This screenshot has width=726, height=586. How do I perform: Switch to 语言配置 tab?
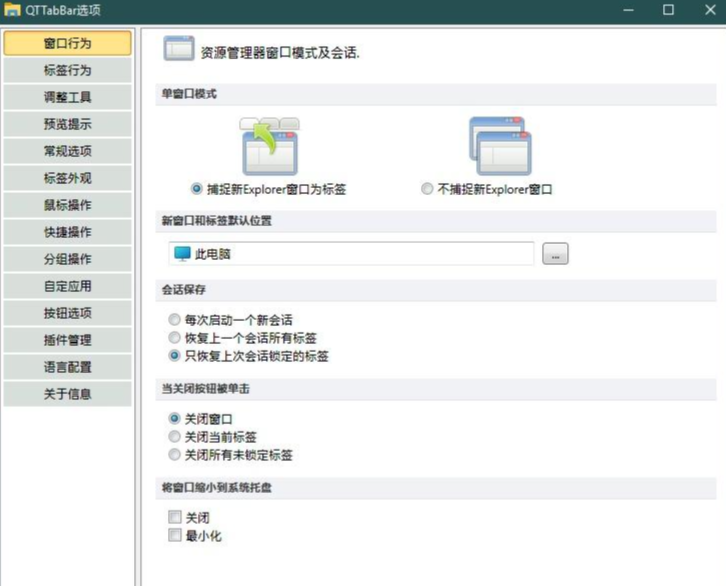(67, 367)
